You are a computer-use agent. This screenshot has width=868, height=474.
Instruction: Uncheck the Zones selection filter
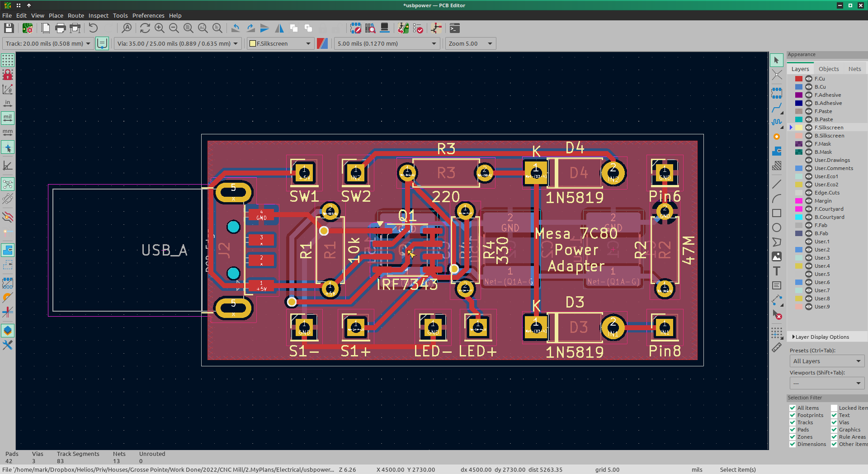click(793, 437)
